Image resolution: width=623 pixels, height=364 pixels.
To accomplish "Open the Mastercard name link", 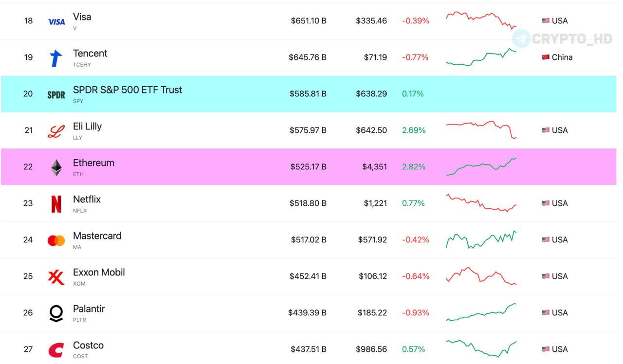I will point(97,236).
